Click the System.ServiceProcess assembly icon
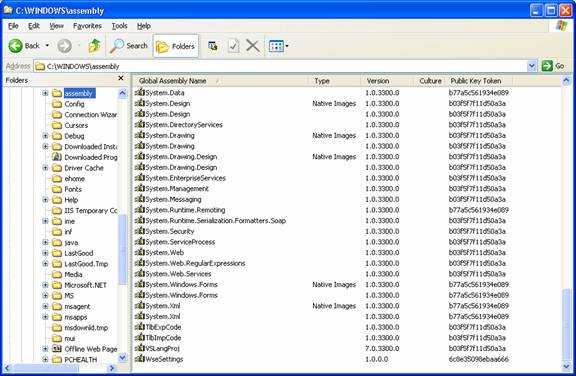The image size is (576, 376). [x=140, y=241]
